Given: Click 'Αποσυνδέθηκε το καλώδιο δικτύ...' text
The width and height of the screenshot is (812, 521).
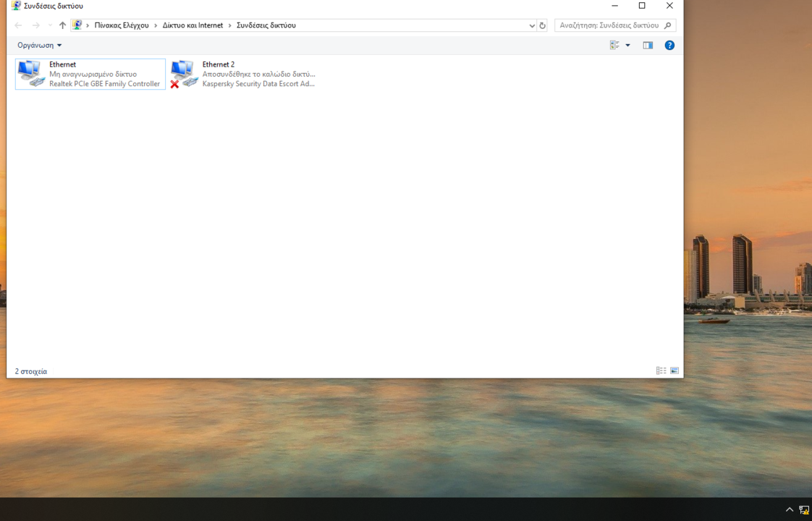Looking at the screenshot, I should click(x=258, y=74).
